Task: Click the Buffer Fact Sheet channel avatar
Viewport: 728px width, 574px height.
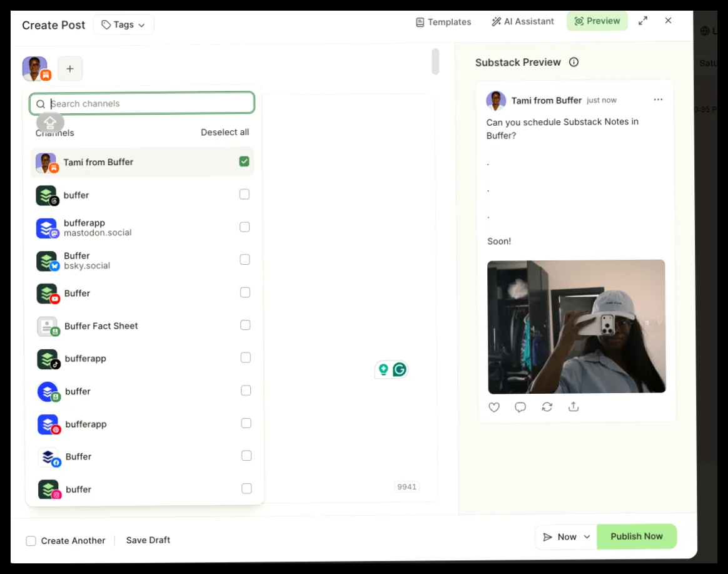Action: click(48, 326)
